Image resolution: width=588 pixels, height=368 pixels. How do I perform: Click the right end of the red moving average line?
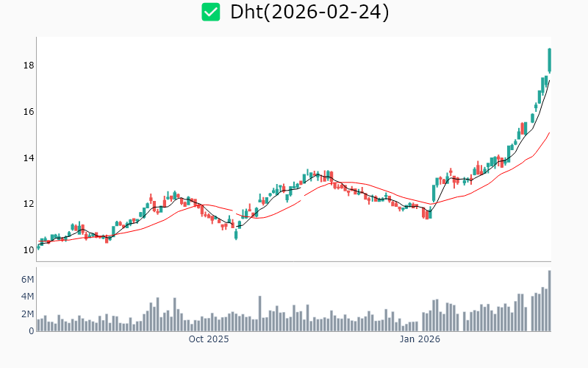coord(549,133)
